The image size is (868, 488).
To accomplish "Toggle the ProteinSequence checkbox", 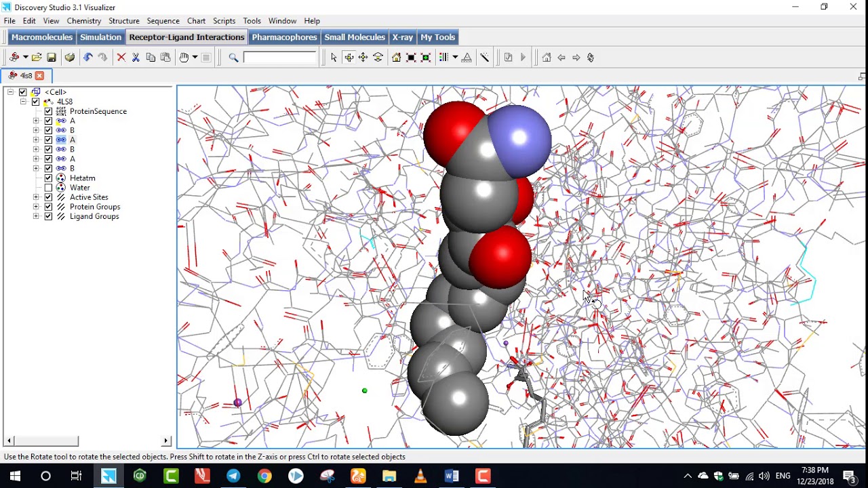I will pos(49,111).
